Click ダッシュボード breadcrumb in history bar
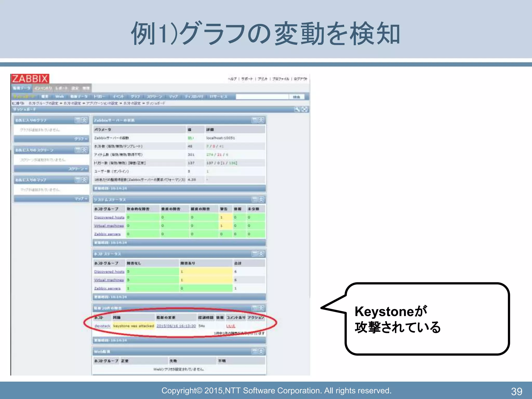 pos(156,103)
